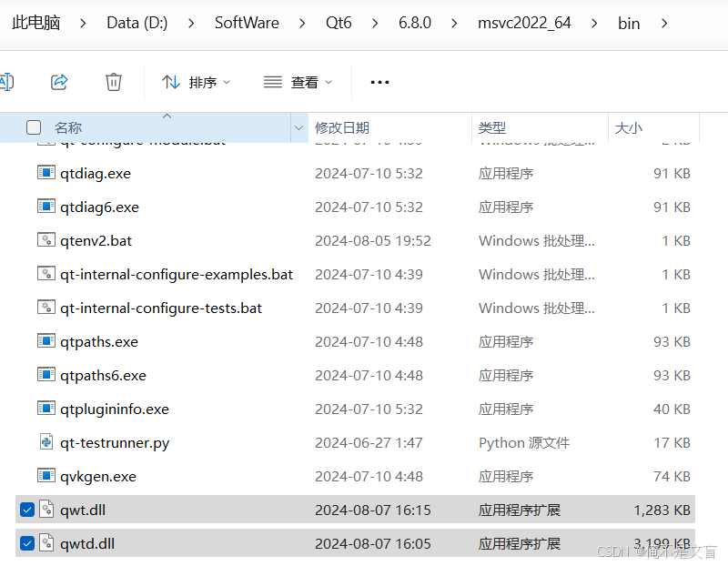
Task: Click 应用程序扩展 type of qwt.dll
Action: coord(520,510)
